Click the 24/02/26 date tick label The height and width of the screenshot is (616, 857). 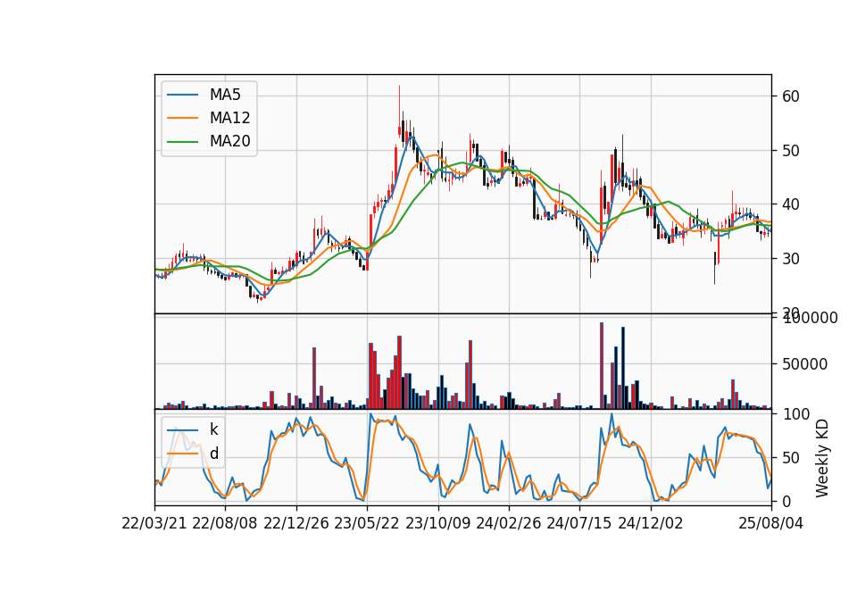(x=509, y=524)
